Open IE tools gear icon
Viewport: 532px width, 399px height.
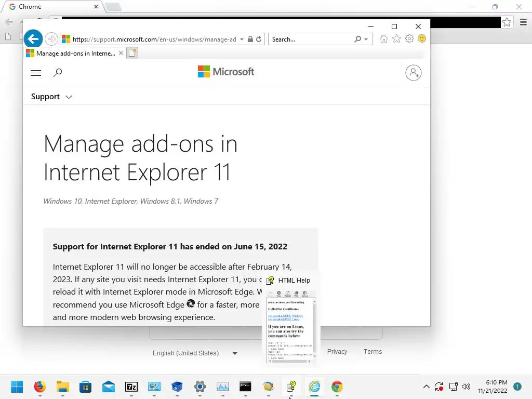409,38
